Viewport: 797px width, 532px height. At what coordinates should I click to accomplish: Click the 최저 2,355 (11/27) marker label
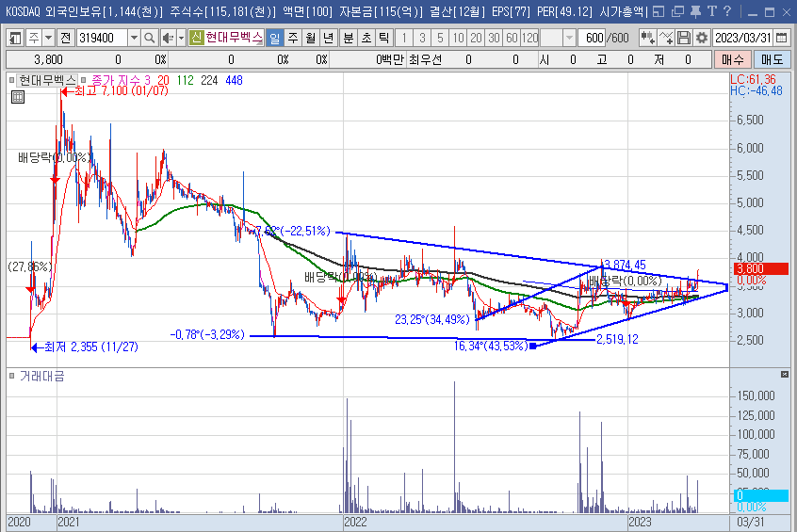click(91, 347)
